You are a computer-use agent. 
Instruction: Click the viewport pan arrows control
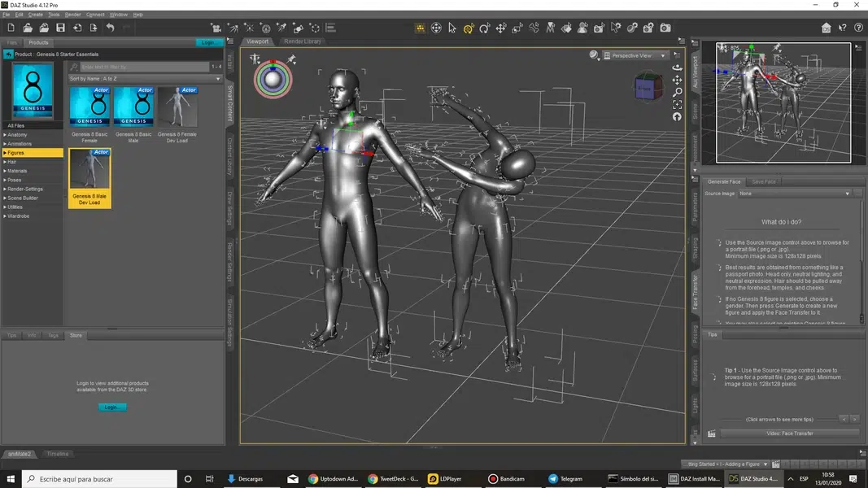[x=677, y=81]
